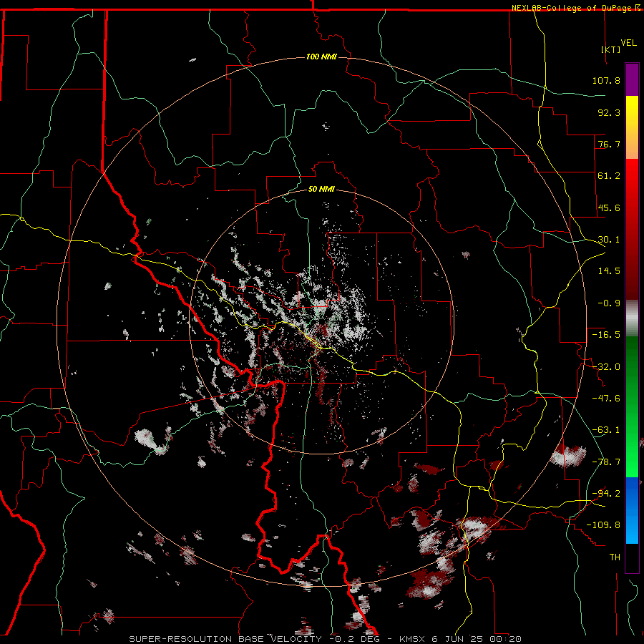This screenshot has width=644, height=644.
Task: Click the purple segment of the color bar
Action: click(x=632, y=79)
